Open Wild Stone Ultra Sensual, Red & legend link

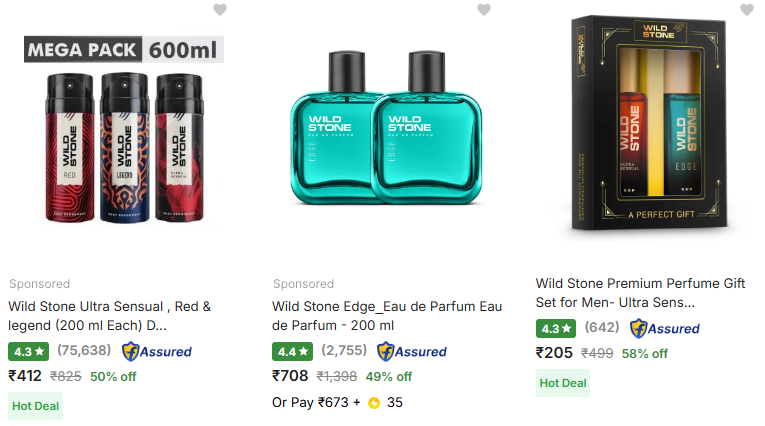point(110,316)
